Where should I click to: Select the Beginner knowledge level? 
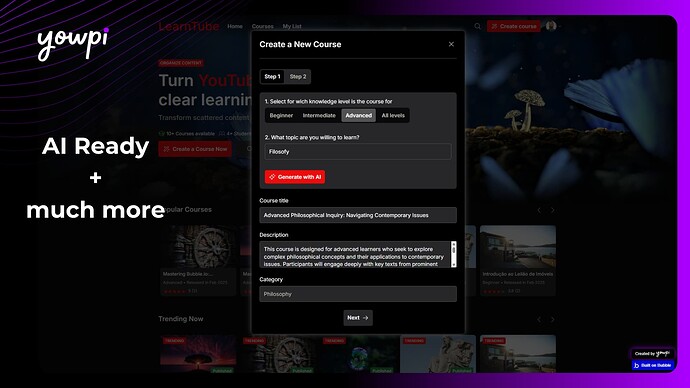[281, 115]
